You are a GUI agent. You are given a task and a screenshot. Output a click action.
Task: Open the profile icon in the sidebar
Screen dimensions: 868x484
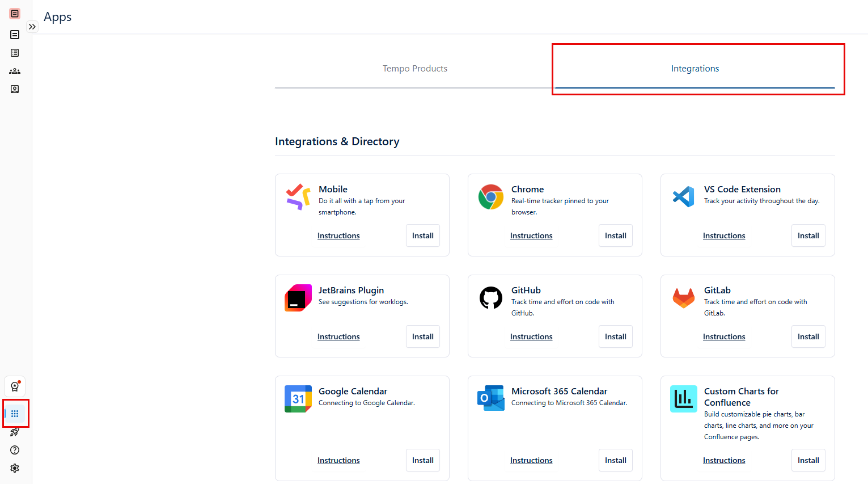coord(15,89)
